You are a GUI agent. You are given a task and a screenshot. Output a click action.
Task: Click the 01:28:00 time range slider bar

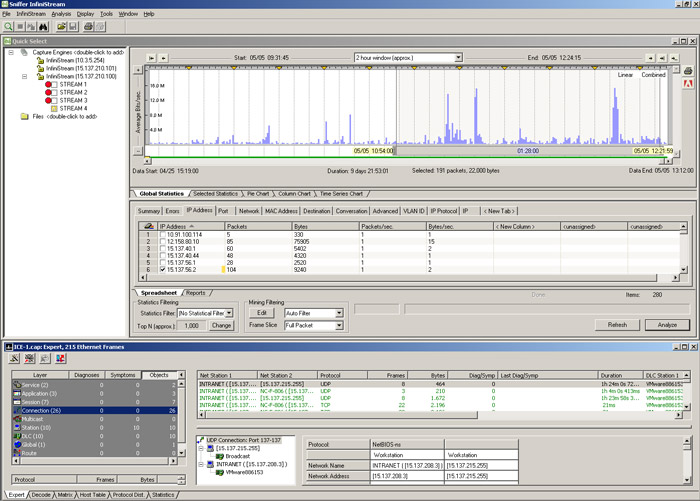528,151
